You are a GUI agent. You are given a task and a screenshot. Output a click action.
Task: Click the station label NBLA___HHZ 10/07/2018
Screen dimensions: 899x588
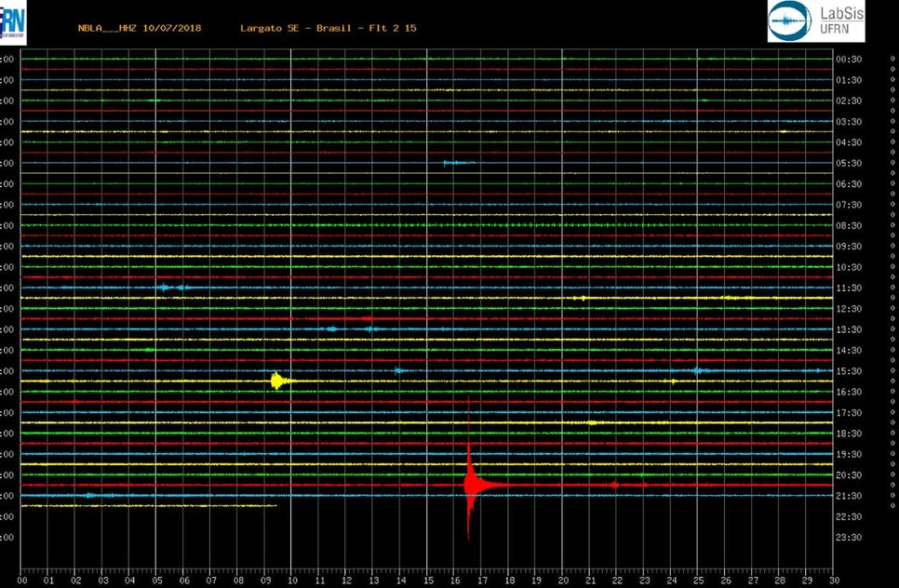click(x=140, y=28)
